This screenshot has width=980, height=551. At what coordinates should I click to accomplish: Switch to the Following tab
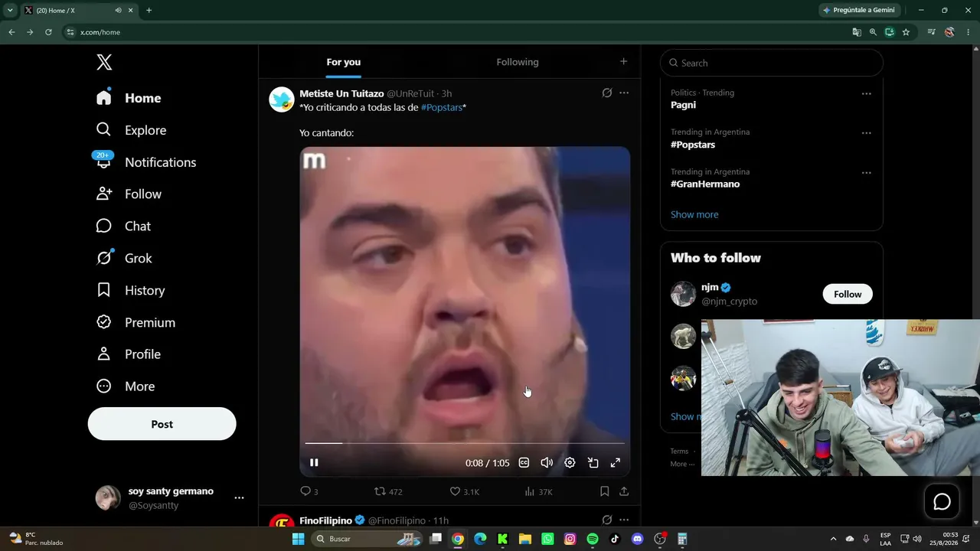pyautogui.click(x=518, y=62)
